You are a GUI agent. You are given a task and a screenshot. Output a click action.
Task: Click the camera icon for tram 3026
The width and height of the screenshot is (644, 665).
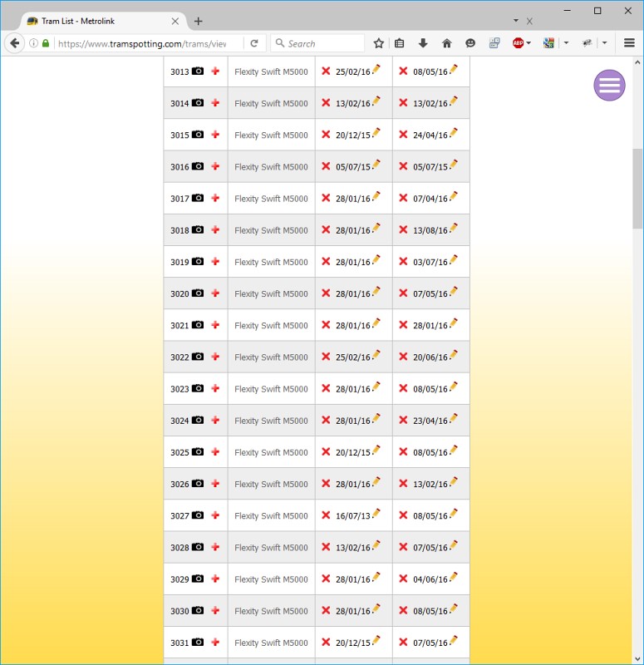(198, 483)
